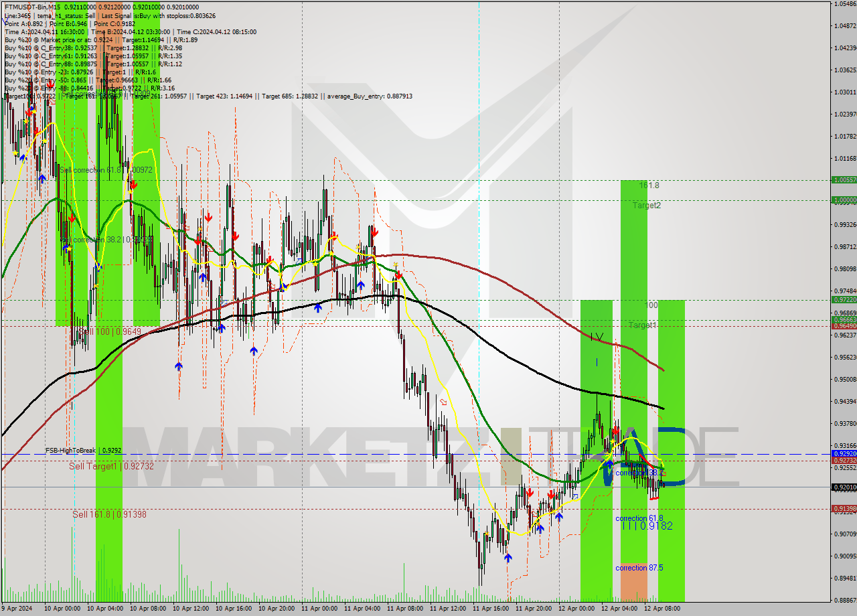Click the 0.98712 price axis value
The height and width of the screenshot is (616, 857).
tap(845, 246)
